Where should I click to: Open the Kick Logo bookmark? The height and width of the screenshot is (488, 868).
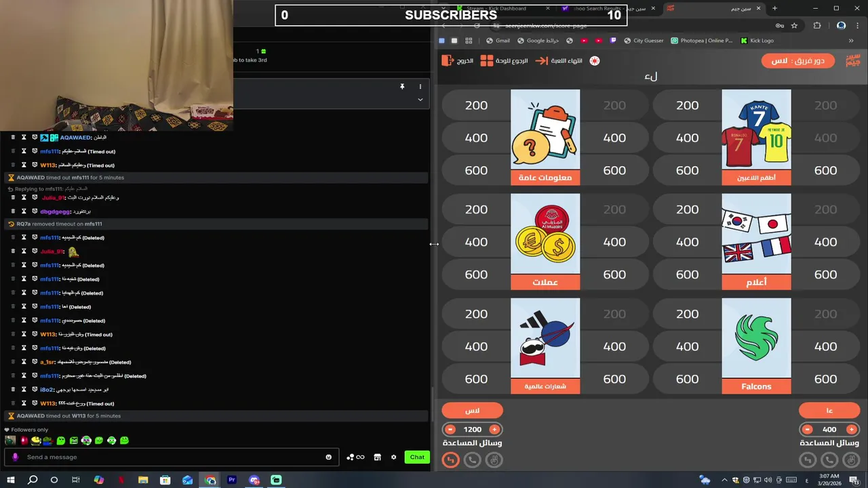757,41
